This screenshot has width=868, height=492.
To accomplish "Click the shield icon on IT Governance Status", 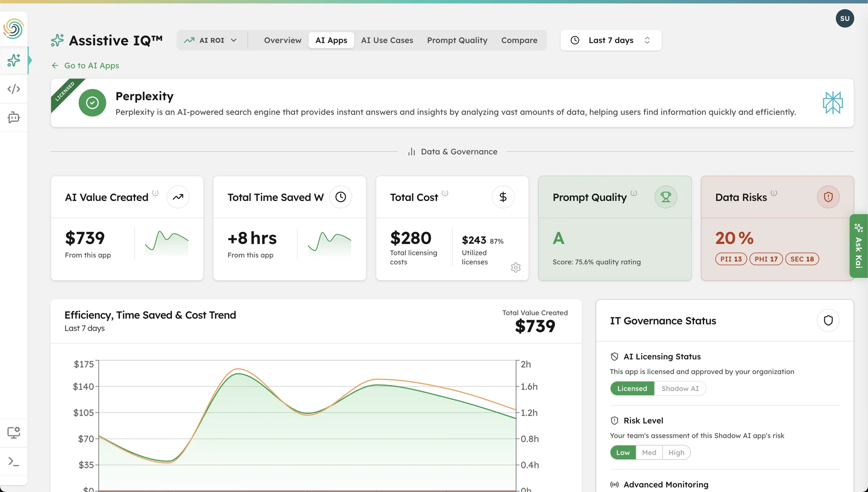I will [x=828, y=320].
